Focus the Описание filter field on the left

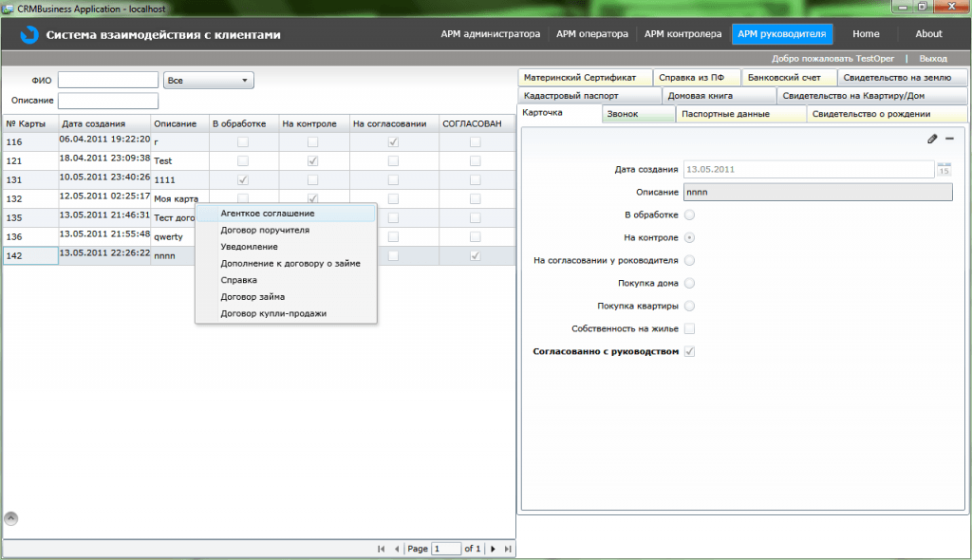point(108,101)
